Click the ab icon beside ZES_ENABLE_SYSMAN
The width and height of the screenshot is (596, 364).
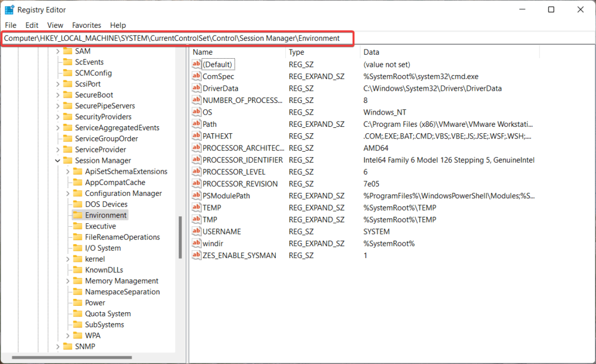click(197, 255)
